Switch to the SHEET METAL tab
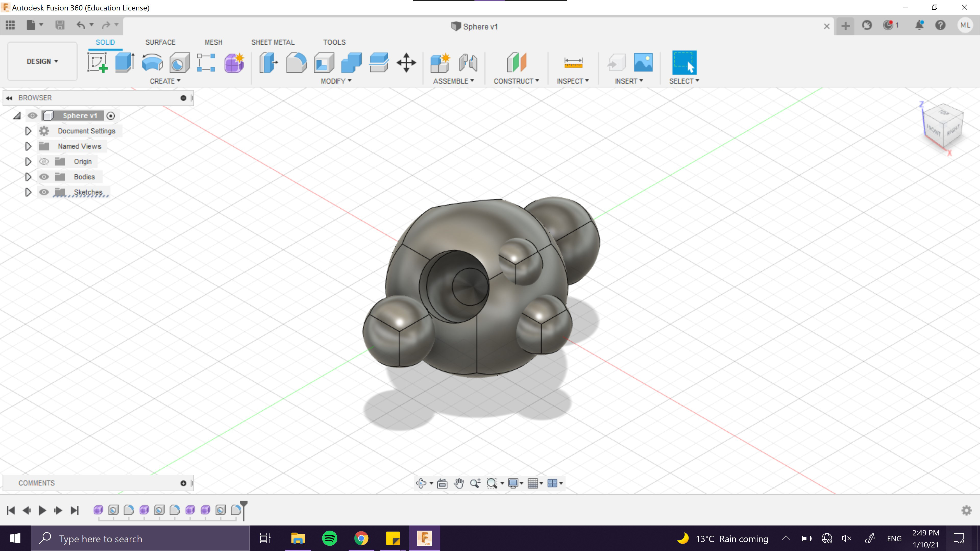Screen dimensions: 980x551 click(x=273, y=42)
